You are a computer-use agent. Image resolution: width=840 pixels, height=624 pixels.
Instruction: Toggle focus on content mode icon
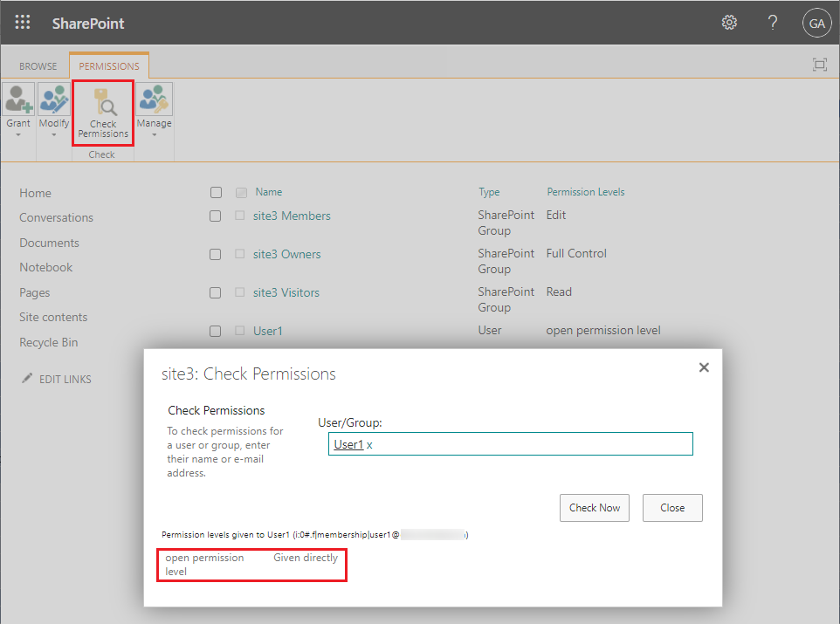[820, 65]
